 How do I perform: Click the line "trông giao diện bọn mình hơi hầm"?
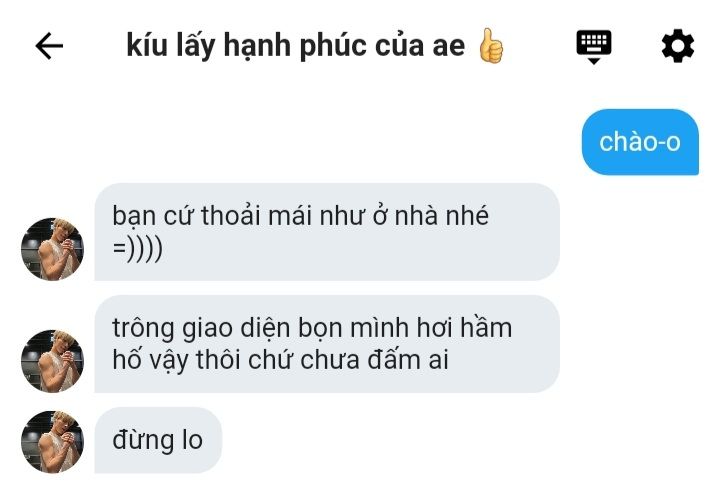312,329
